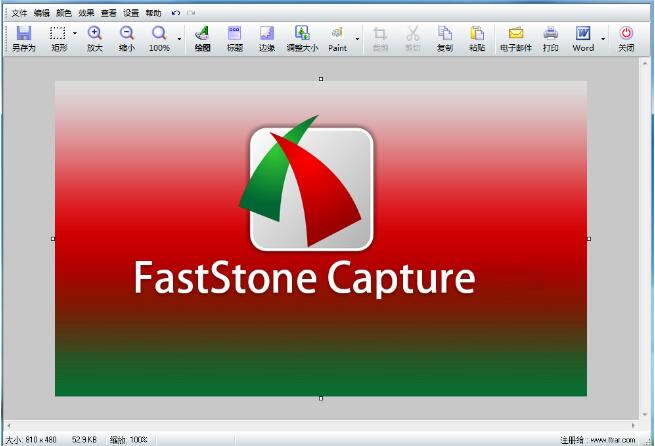Expand the 100% zoom dropdown arrow
Viewport: 655px width, 446px height.
point(179,39)
